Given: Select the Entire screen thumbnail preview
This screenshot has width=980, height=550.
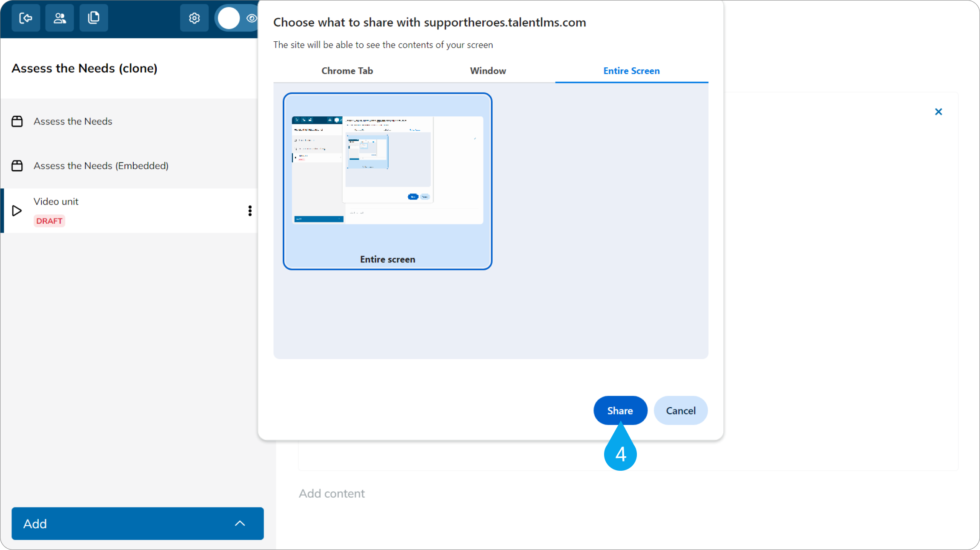Looking at the screenshot, I should pyautogui.click(x=387, y=181).
